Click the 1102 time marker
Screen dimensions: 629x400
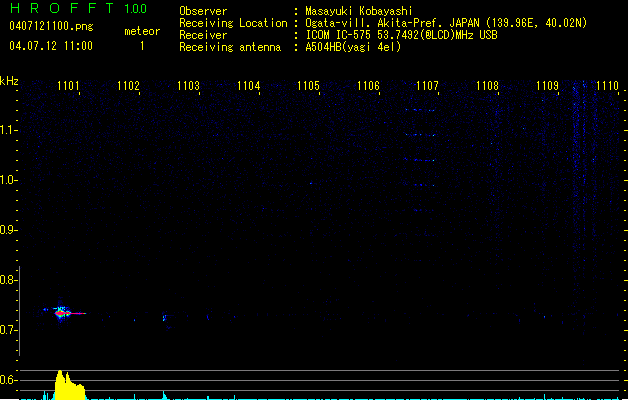tap(128, 86)
